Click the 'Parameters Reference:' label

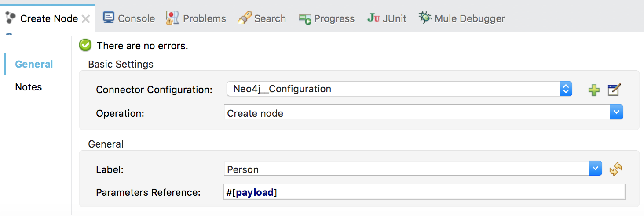(148, 192)
